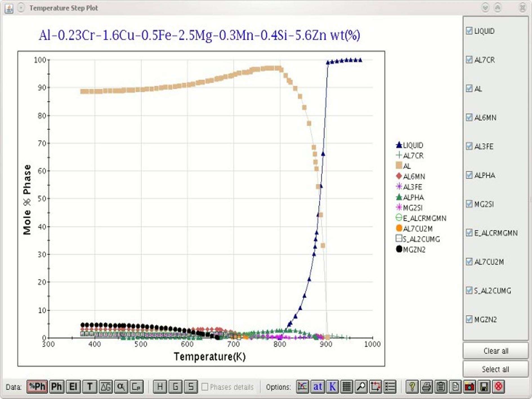Click the ΔG Gibbs energy change icon

106,387
